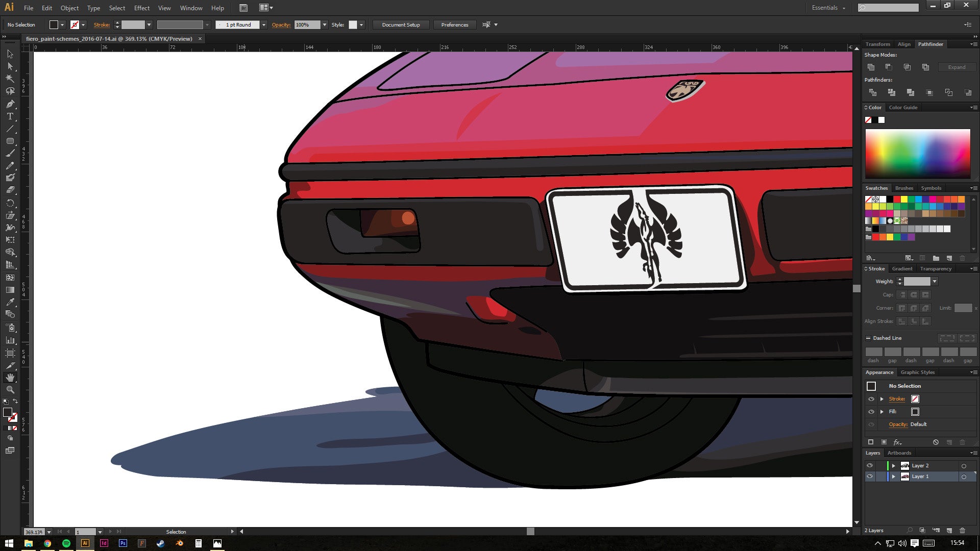
Task: Select the Gradient tool
Action: (10, 290)
